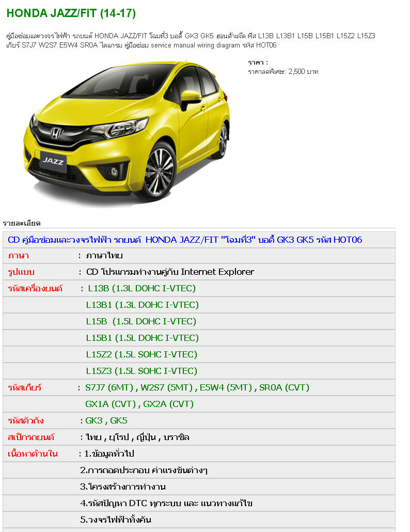
Task: Select the ภาษา row label
Action: click(18, 256)
